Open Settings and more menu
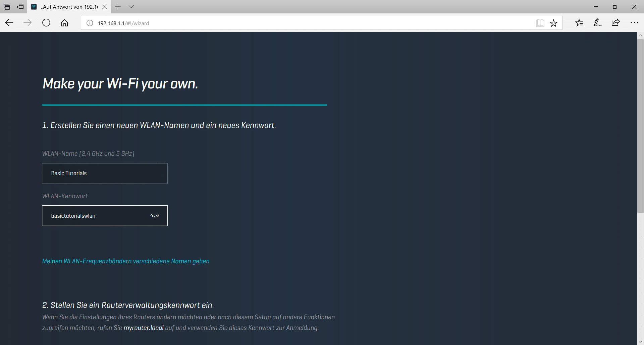Viewport: 644px width, 345px height. 634,23
